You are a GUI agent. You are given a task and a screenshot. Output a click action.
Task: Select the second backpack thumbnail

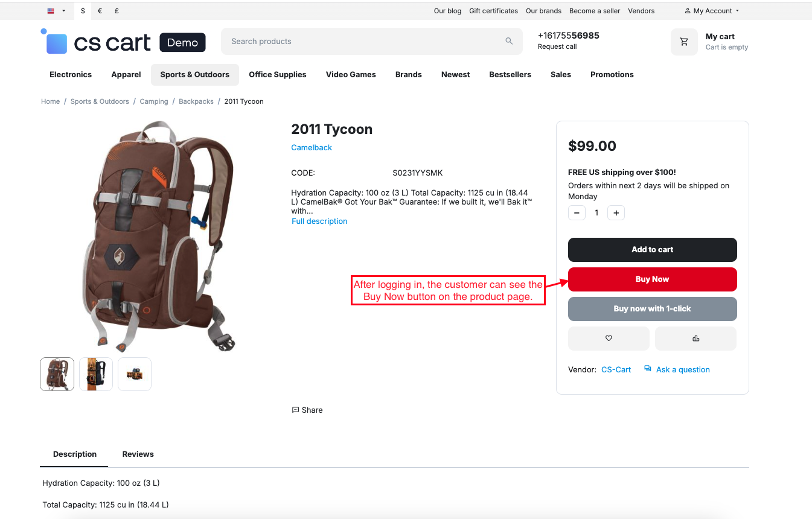96,374
